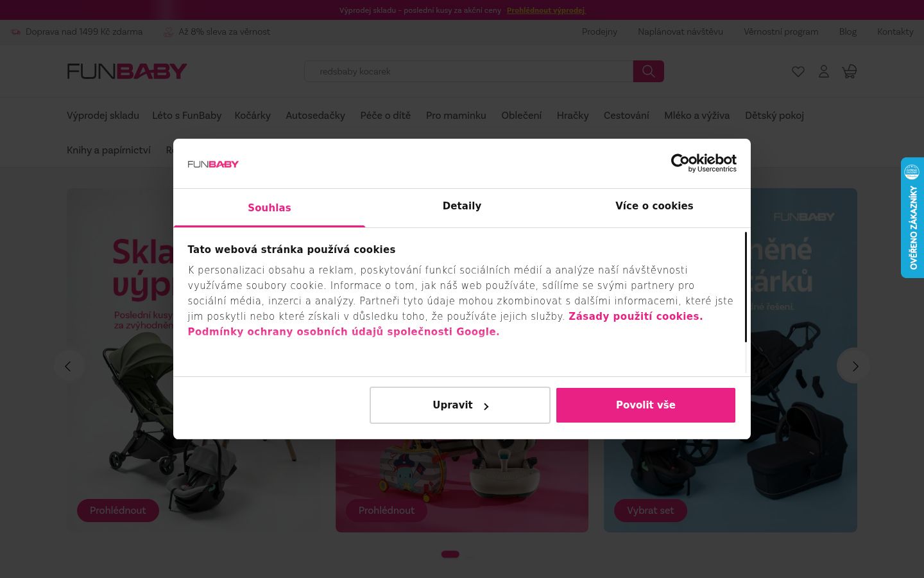Switch to the Více o cookies tab
The image size is (924, 578).
(654, 206)
